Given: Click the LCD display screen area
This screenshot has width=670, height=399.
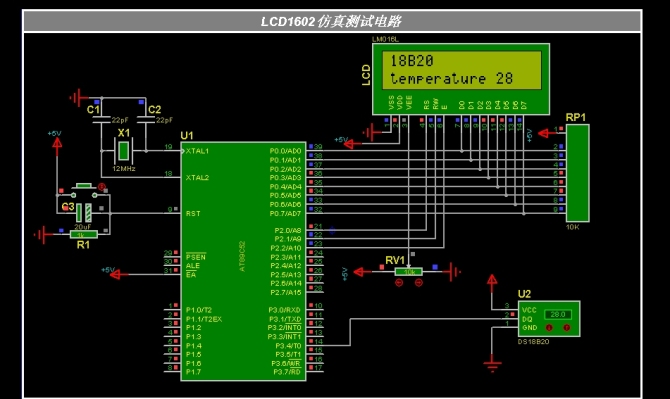Looking at the screenshot, I should [x=461, y=70].
